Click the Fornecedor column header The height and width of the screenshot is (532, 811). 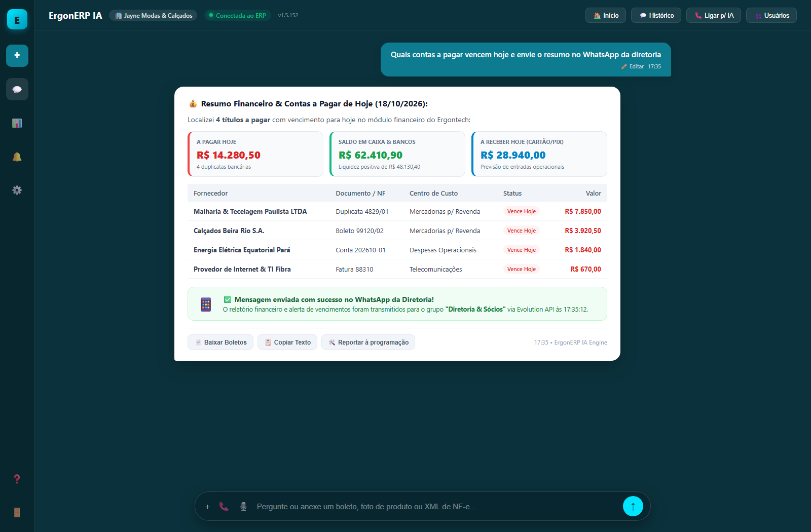point(210,193)
